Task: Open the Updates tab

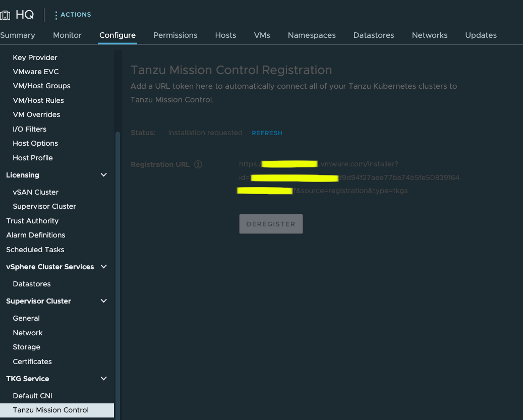Action: pos(481,35)
